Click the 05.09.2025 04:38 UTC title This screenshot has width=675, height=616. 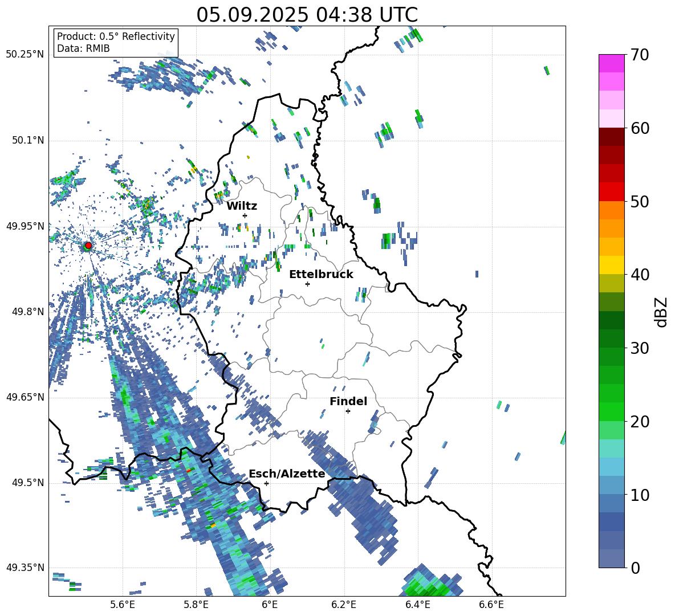307,15
